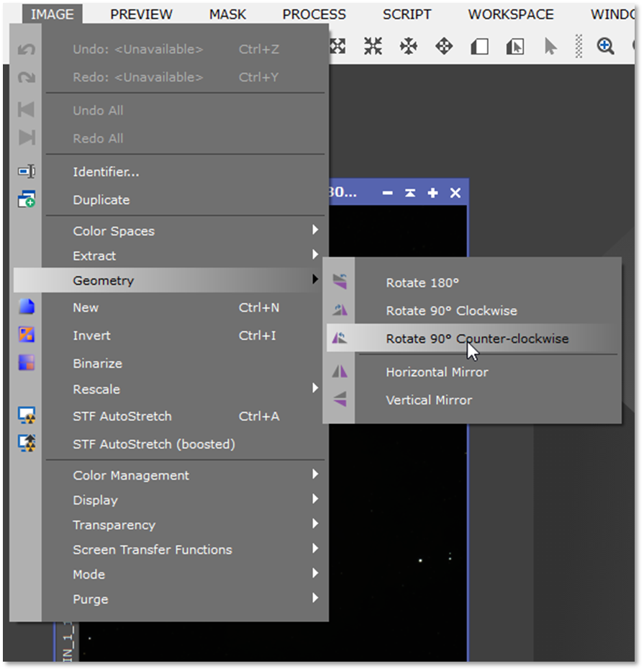The width and height of the screenshot is (644, 671).
Task: Click the STF AutoStretch radiation icon
Action: tap(27, 416)
